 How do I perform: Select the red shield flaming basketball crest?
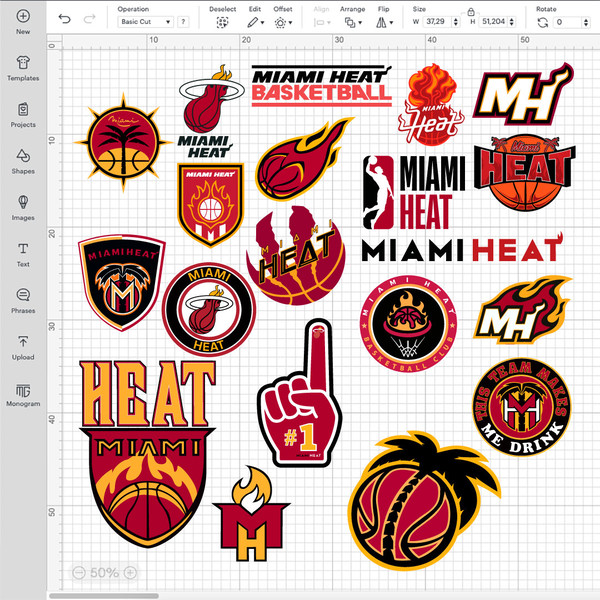point(210,205)
